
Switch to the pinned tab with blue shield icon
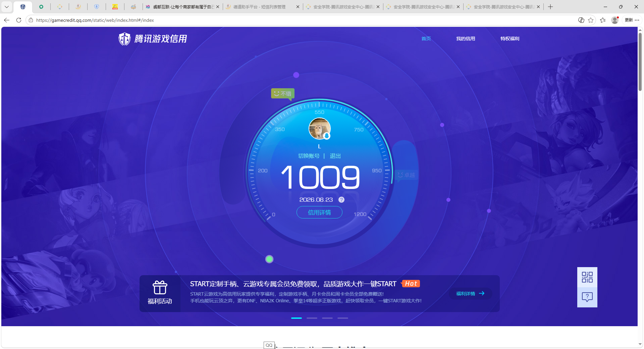click(97, 7)
